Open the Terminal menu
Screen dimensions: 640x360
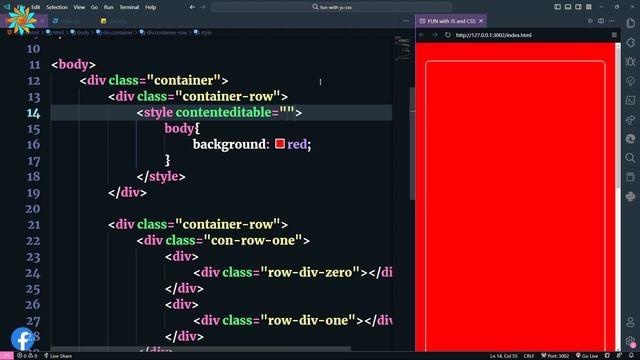(x=129, y=7)
